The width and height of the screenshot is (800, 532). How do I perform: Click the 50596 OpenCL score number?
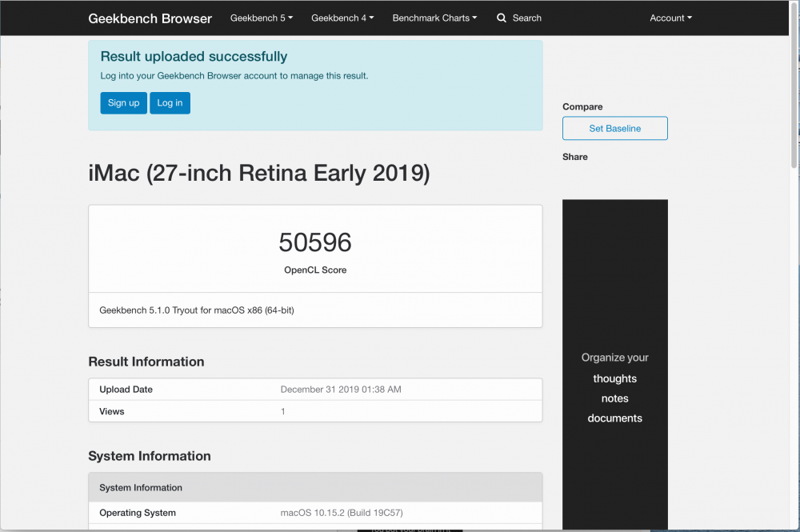pyautogui.click(x=315, y=242)
